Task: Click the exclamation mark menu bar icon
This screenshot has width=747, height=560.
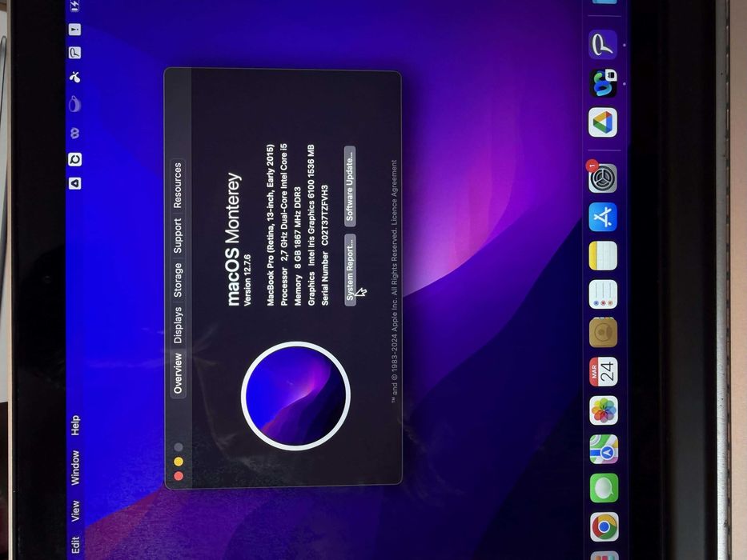Action: click(74, 30)
